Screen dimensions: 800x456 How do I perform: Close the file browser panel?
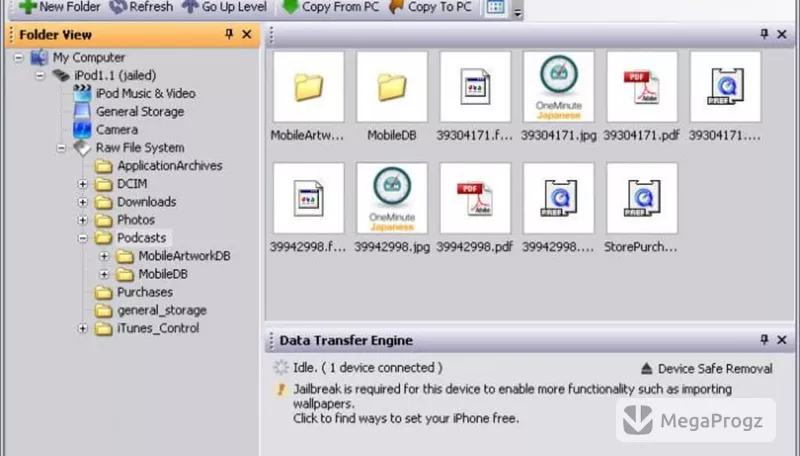click(782, 34)
